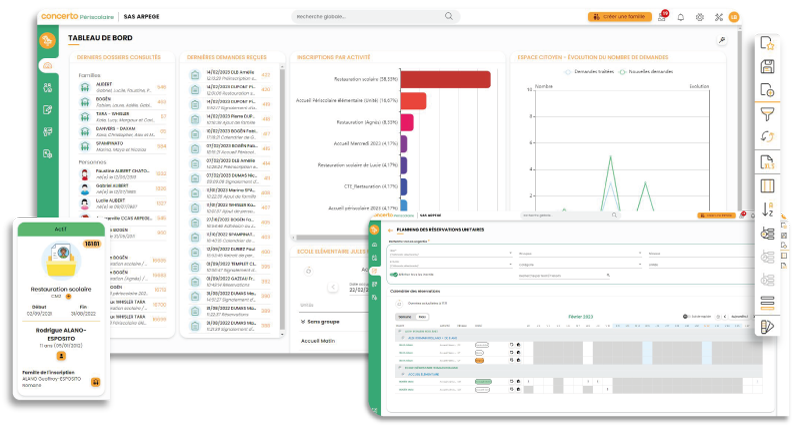Select the Semaine view toggle

pos(405,317)
